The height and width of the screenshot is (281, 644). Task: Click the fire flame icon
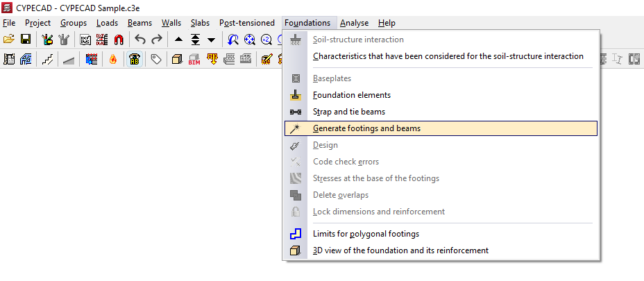coord(112,60)
